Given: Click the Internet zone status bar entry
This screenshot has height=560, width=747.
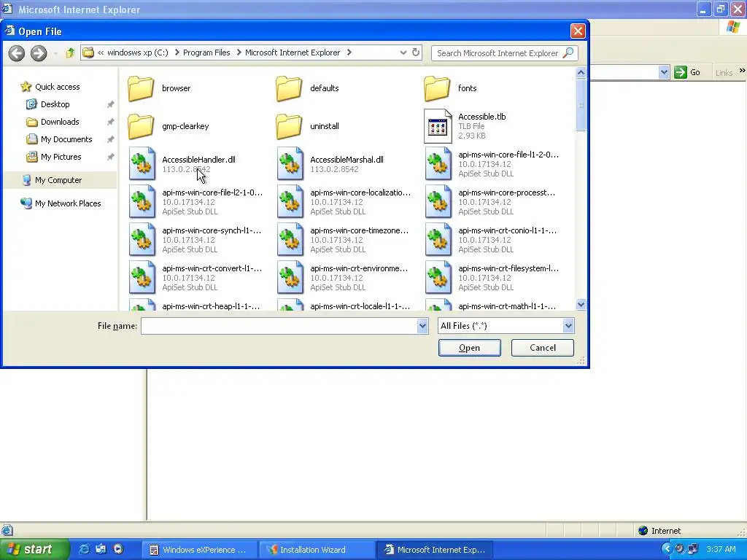Looking at the screenshot, I should click(659, 531).
